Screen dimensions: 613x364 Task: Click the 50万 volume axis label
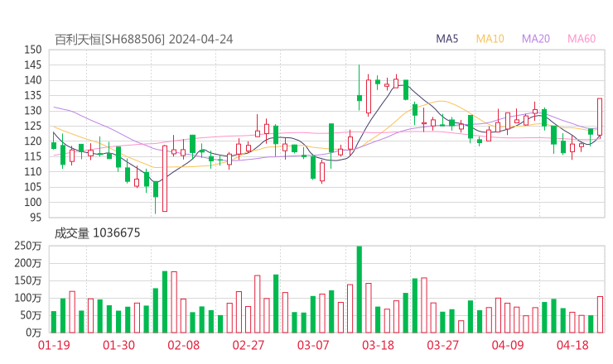point(31,315)
